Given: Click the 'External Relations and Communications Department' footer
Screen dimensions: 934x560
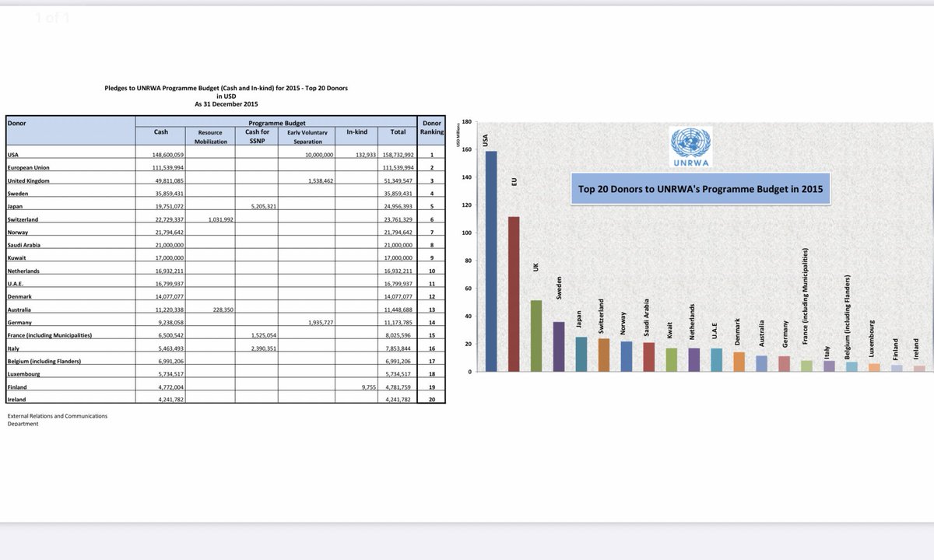Looking at the screenshot, I should (57, 420).
